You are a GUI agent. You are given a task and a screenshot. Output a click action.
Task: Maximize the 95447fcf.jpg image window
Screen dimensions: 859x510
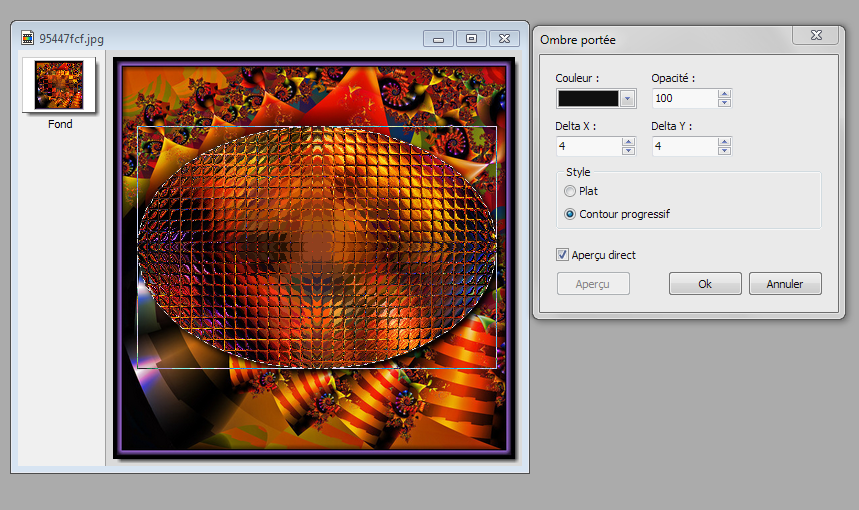click(x=471, y=38)
